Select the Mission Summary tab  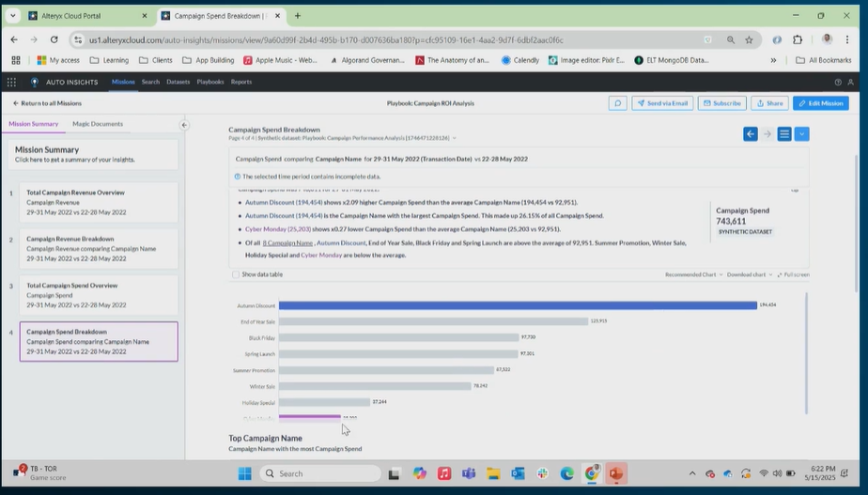(33, 124)
